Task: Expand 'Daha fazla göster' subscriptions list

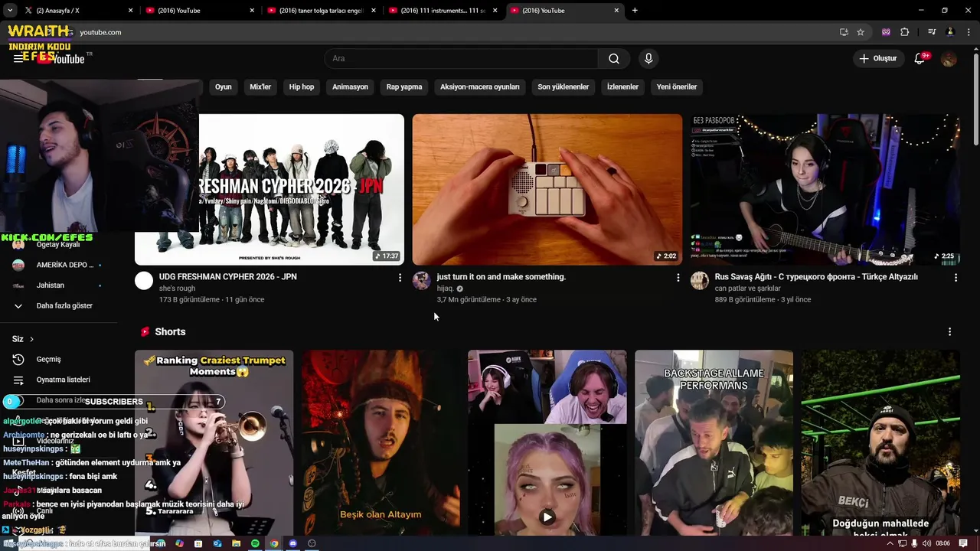Action: 57,306
